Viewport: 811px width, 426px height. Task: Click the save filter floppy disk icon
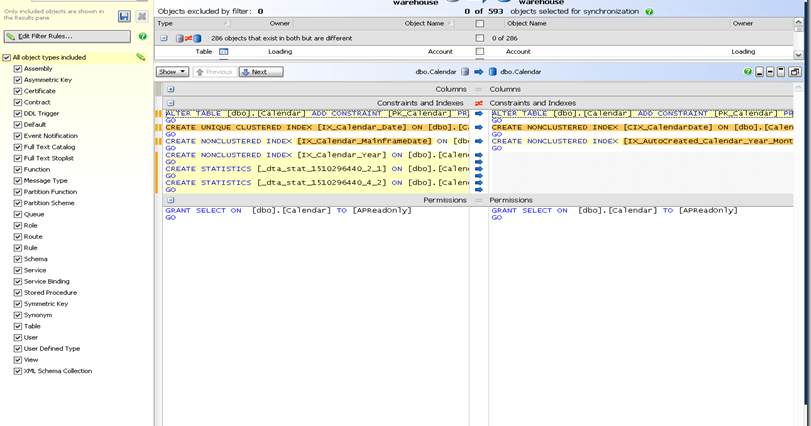(124, 17)
